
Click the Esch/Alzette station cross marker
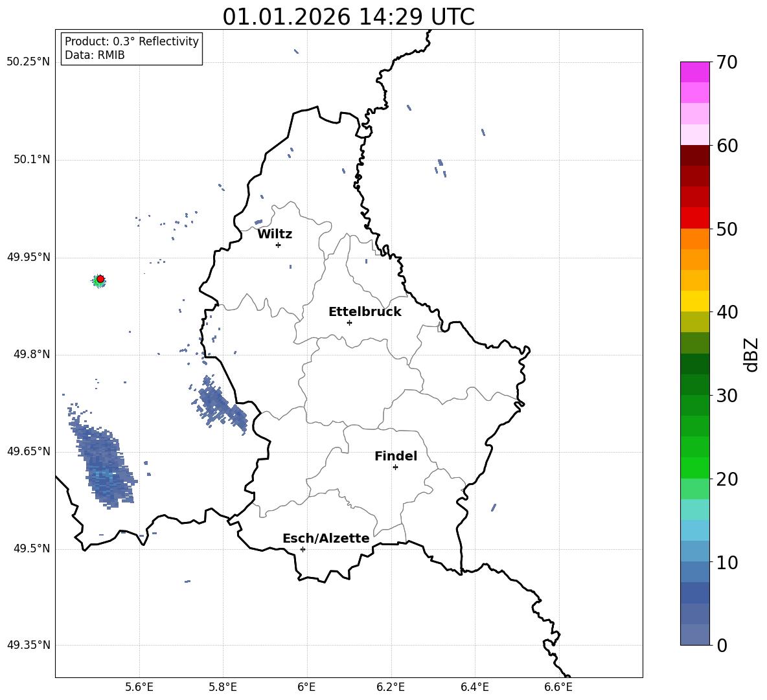[x=303, y=549]
